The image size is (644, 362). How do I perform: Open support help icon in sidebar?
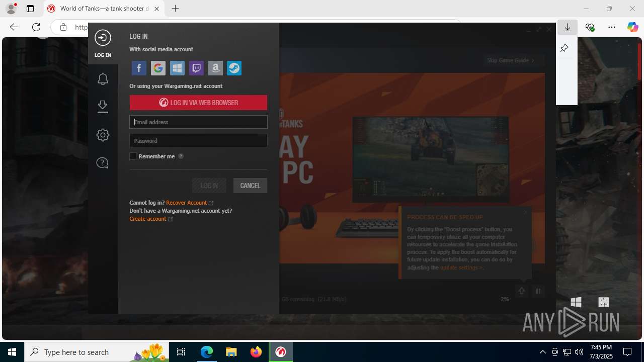[103, 163]
